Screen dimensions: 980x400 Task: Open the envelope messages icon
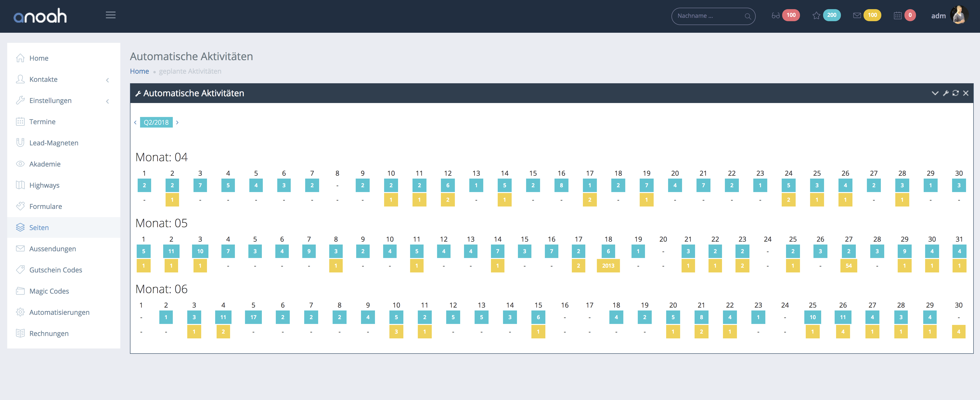click(857, 16)
